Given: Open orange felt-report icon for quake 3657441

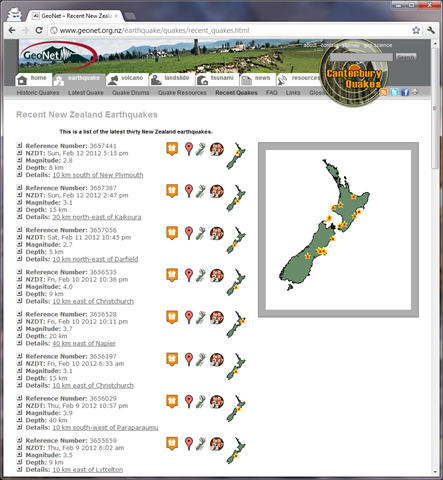Looking at the screenshot, I should 172,149.
